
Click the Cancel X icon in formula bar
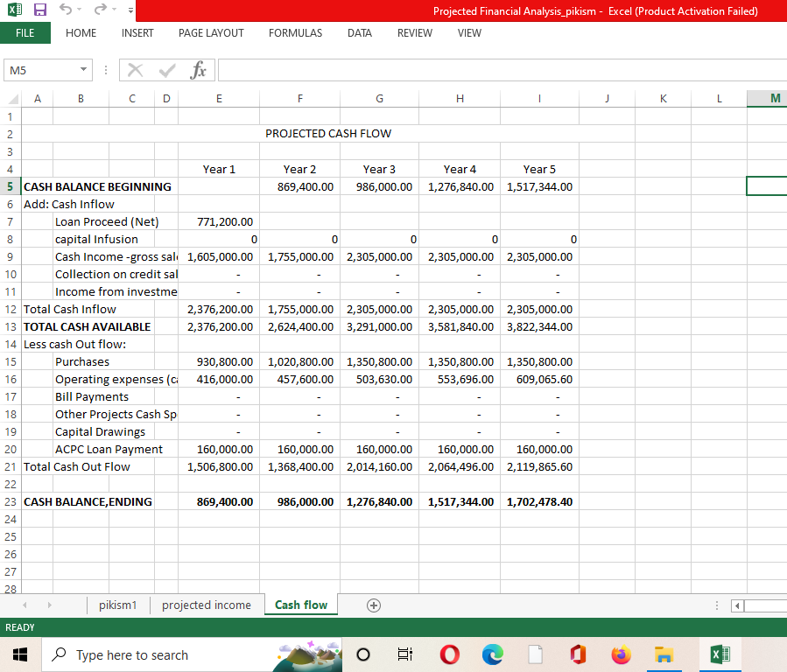click(135, 70)
